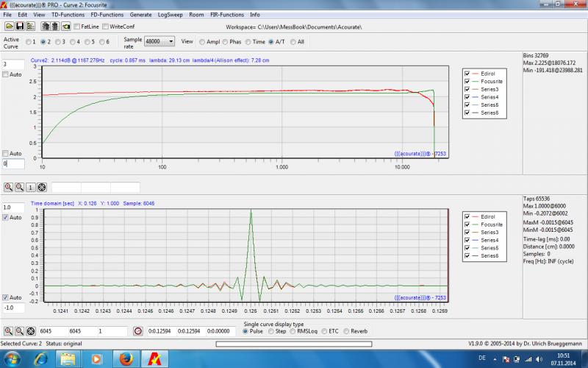
Task: Open the volume control in the system tray
Action: tap(539, 359)
